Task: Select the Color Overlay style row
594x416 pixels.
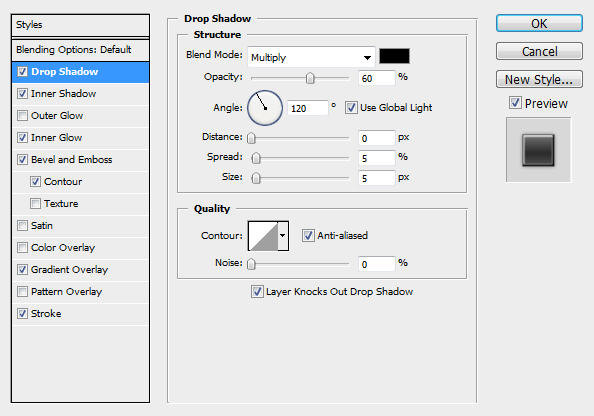Action: click(80, 247)
